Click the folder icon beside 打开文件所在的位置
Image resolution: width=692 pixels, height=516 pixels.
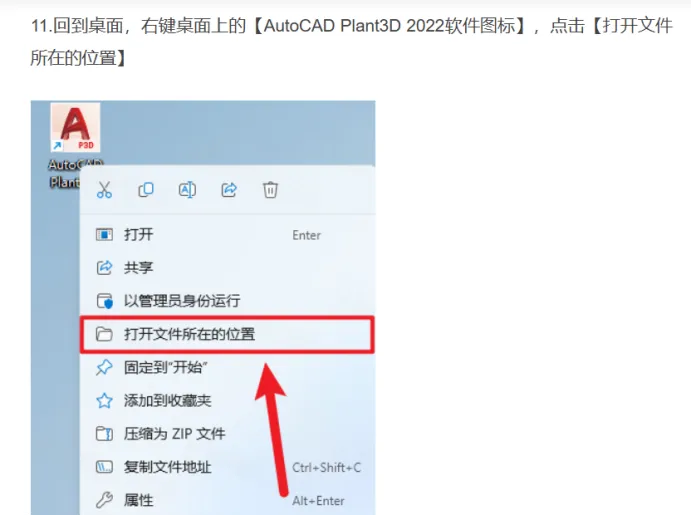pos(104,334)
